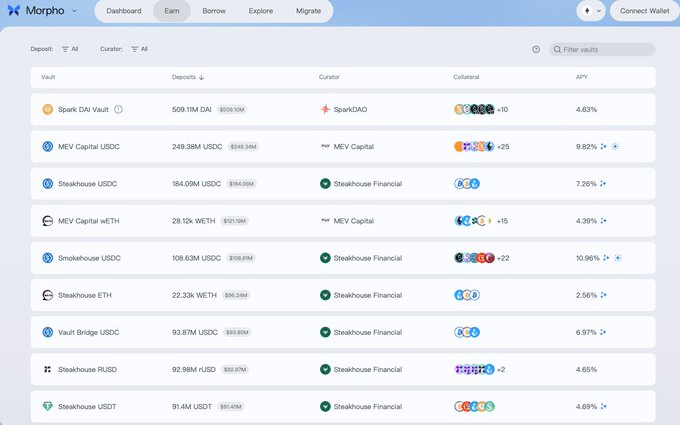Open the Deposit filter set to All
Viewport: 680px width, 425px height.
(x=70, y=49)
